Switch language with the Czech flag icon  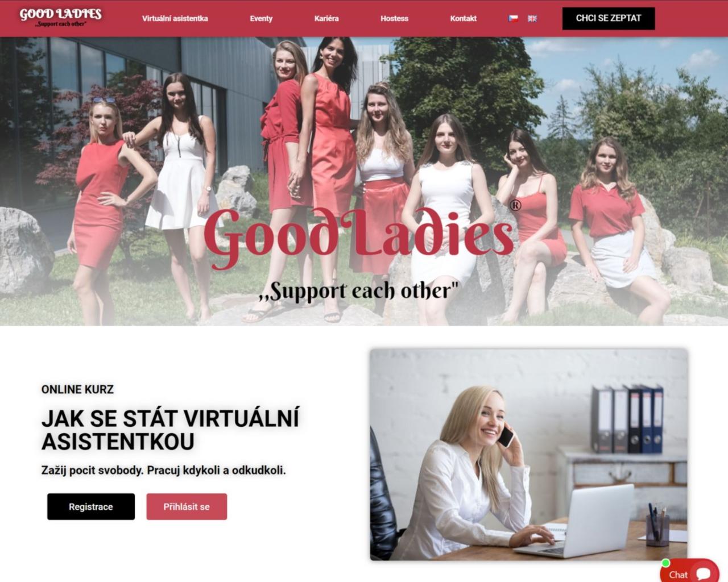[513, 18]
